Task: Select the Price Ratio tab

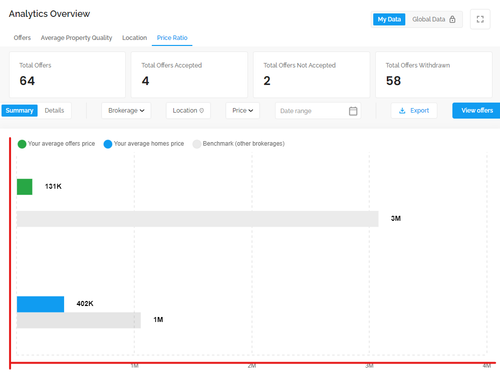Action: [172, 38]
